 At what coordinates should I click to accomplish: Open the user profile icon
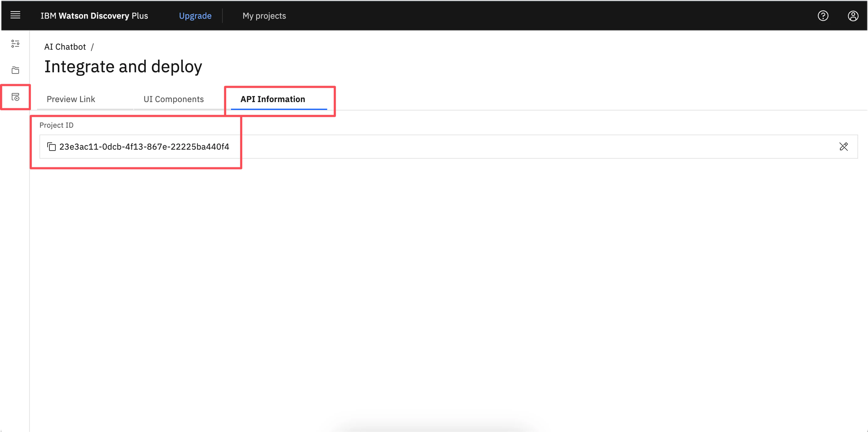click(853, 16)
